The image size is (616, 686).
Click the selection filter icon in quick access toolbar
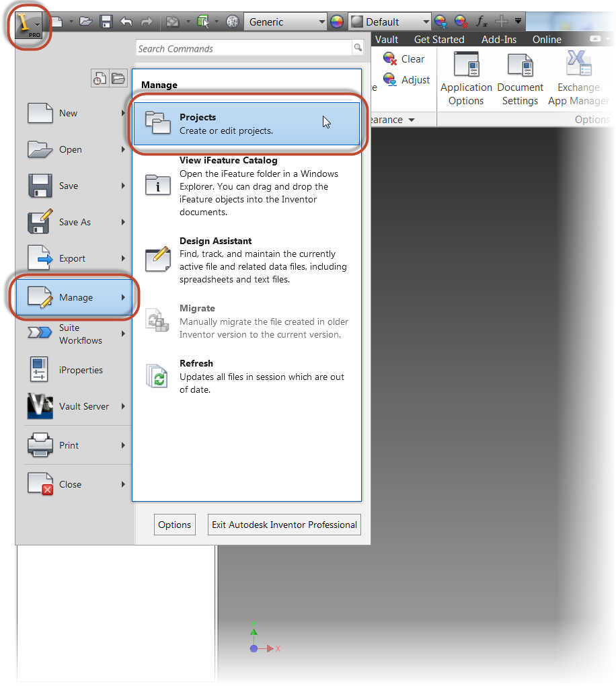coord(202,22)
